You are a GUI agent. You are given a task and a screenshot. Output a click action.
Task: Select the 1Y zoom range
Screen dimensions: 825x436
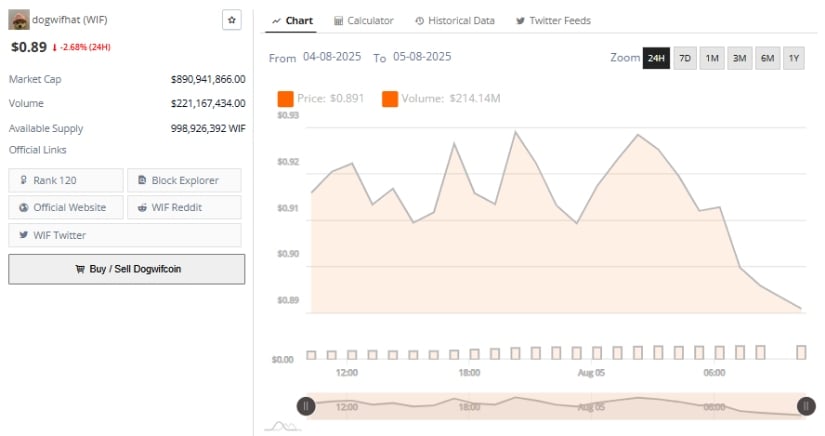(794, 58)
